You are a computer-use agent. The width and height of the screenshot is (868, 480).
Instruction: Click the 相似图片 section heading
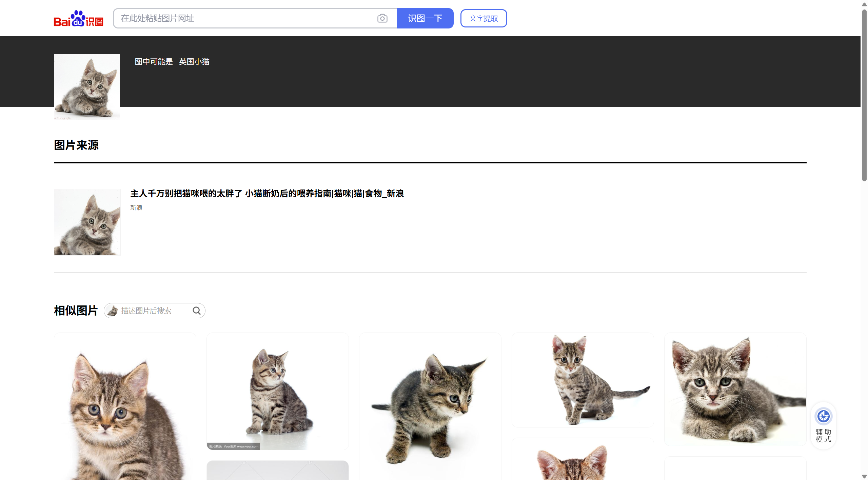pos(76,311)
